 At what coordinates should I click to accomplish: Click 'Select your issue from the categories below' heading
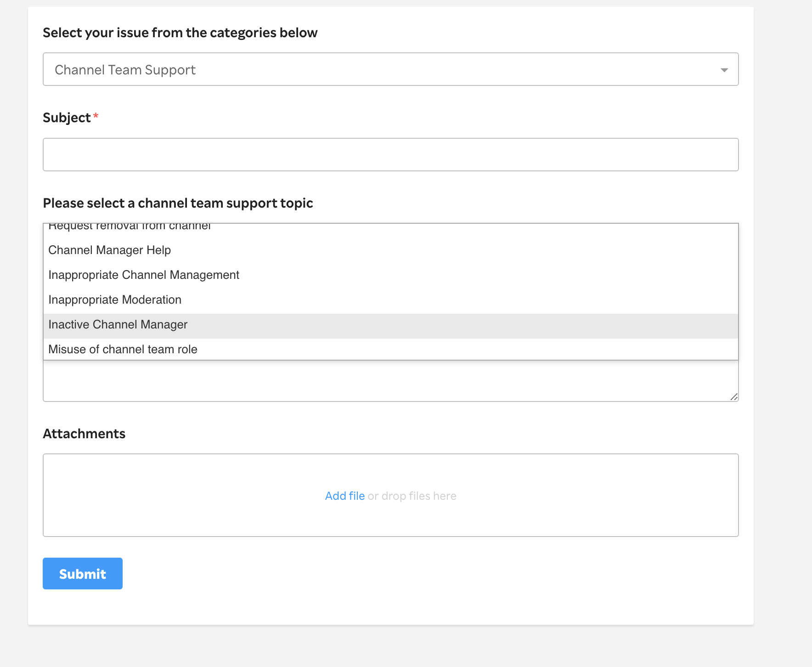point(180,33)
